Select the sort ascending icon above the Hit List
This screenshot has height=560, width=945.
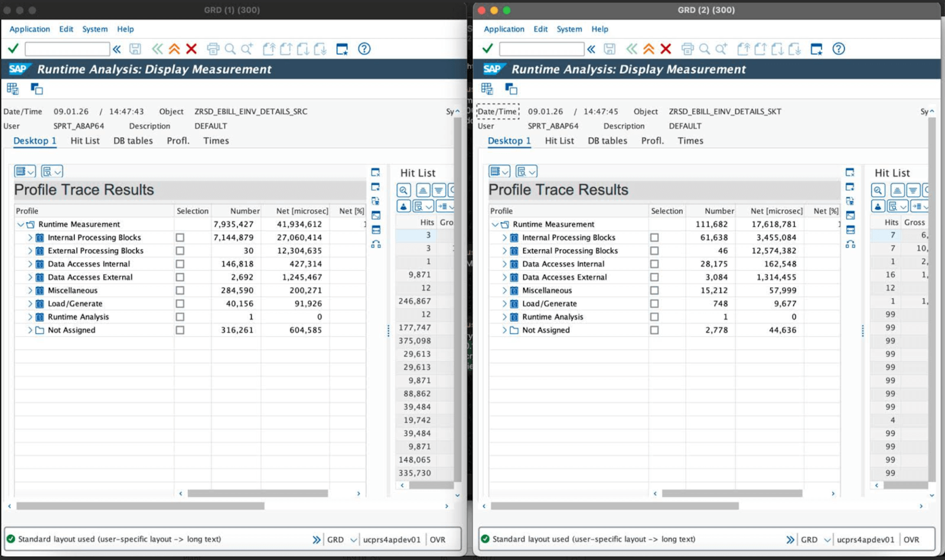click(422, 190)
